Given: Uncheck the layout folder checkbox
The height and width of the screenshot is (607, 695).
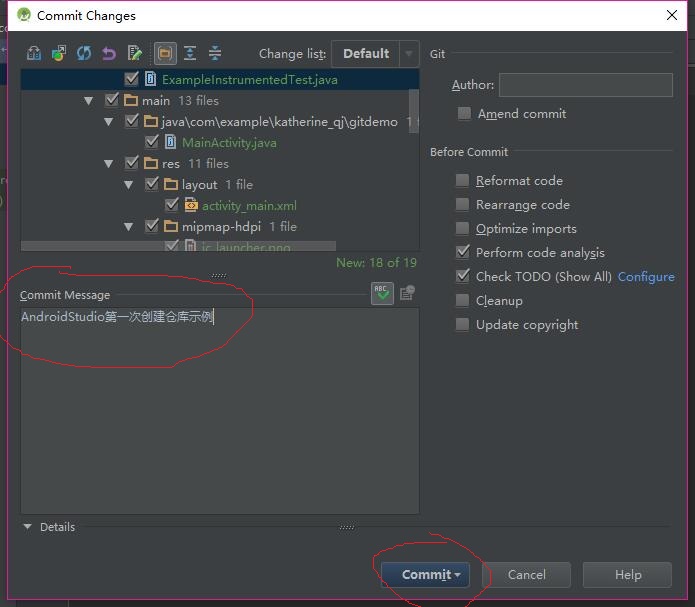Looking at the screenshot, I should click(152, 184).
